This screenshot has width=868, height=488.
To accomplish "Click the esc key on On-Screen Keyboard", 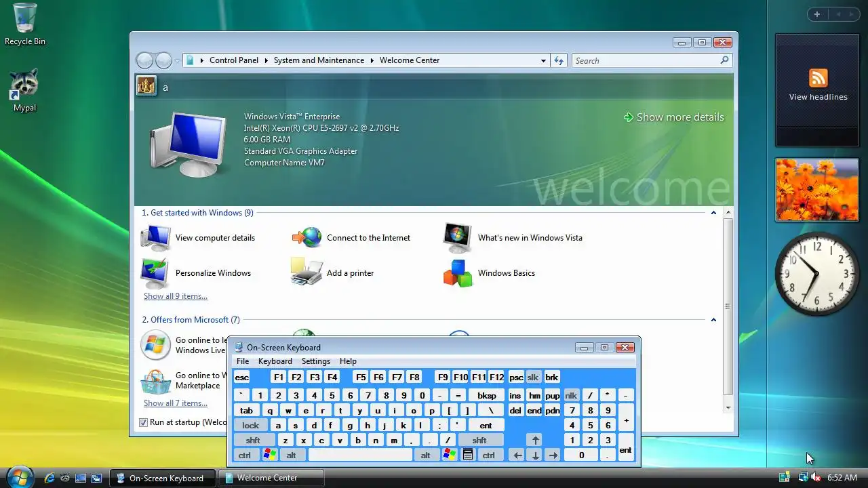I will point(242,378).
